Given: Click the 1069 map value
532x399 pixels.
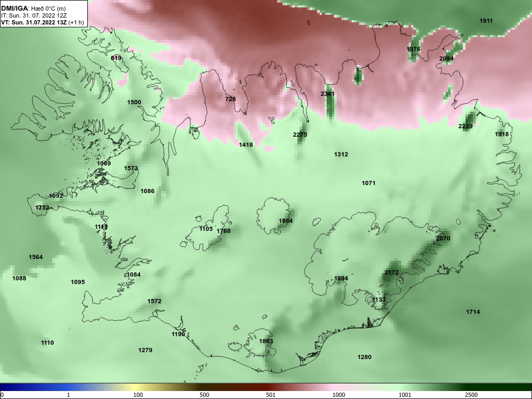Looking at the screenshot, I should pyautogui.click(x=104, y=163).
